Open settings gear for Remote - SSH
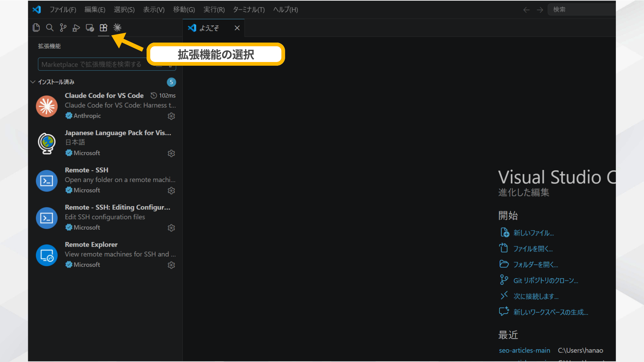This screenshot has width=644, height=362. (171, 190)
